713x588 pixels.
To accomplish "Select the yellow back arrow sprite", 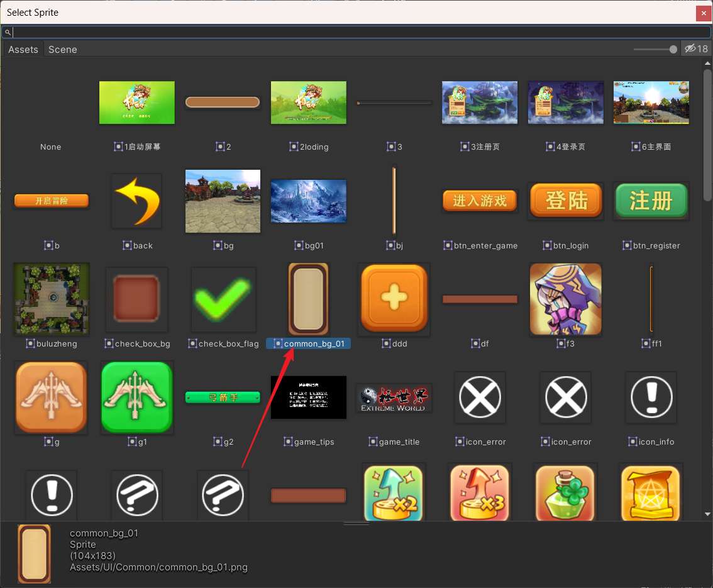I will click(136, 201).
